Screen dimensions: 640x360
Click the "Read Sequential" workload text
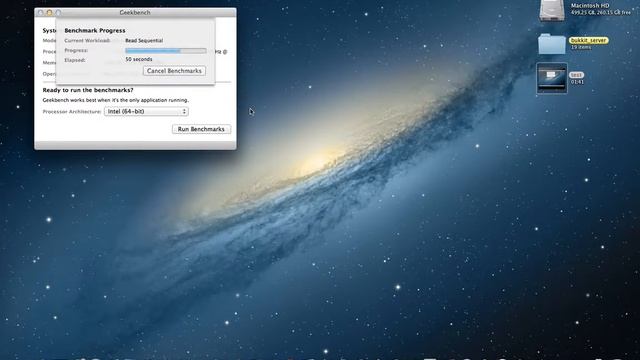[x=144, y=40]
